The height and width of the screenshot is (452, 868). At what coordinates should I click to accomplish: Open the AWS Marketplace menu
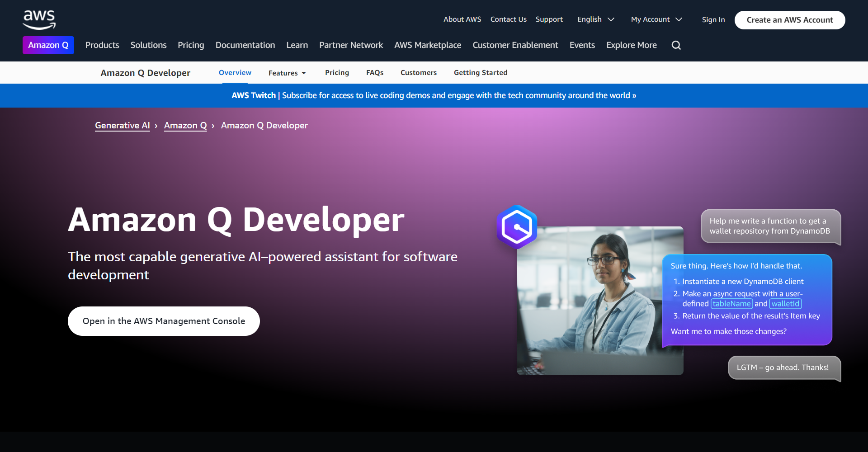[428, 45]
